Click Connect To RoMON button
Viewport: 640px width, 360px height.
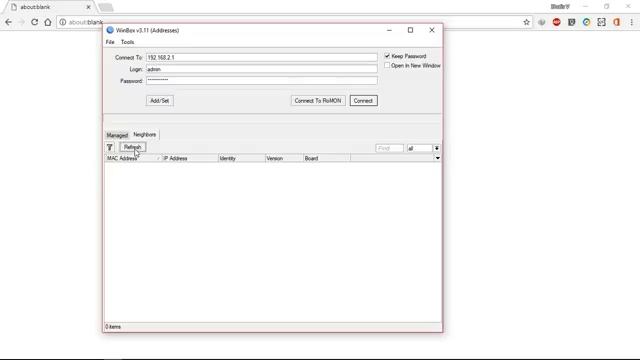coord(318,100)
